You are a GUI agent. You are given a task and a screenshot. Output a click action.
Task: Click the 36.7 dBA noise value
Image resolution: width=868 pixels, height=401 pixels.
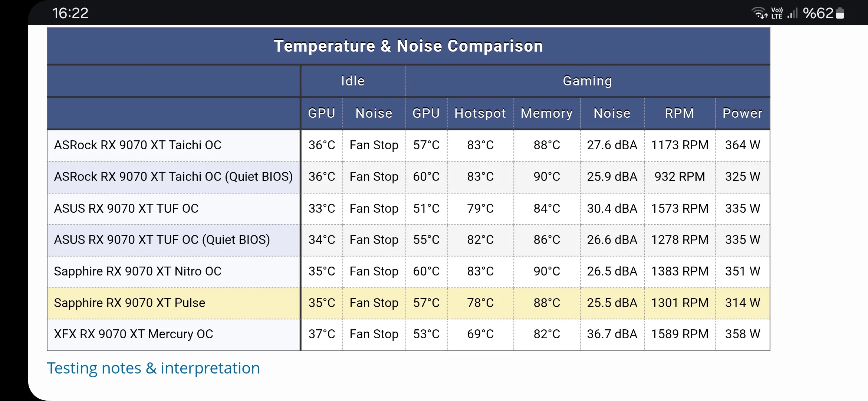pyautogui.click(x=612, y=334)
